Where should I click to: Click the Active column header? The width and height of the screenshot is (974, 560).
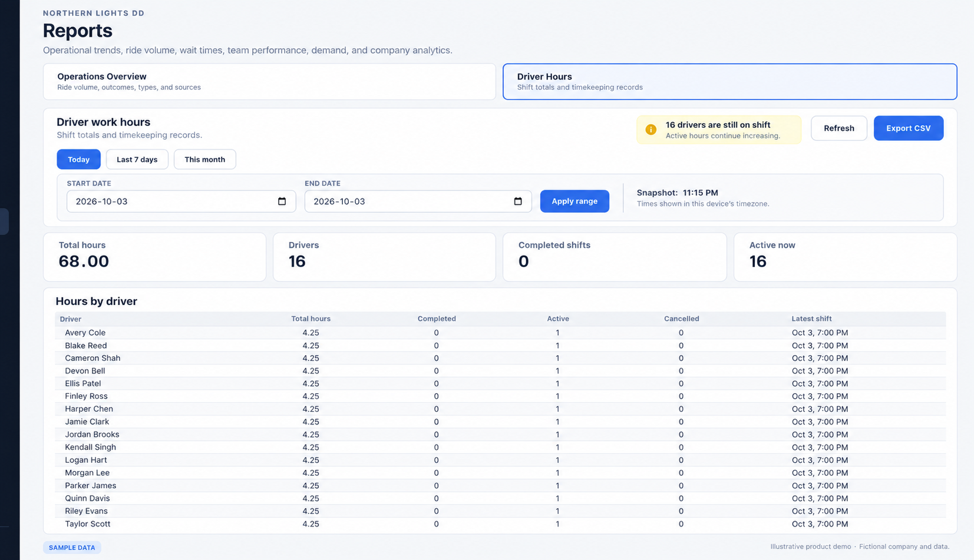558,319
